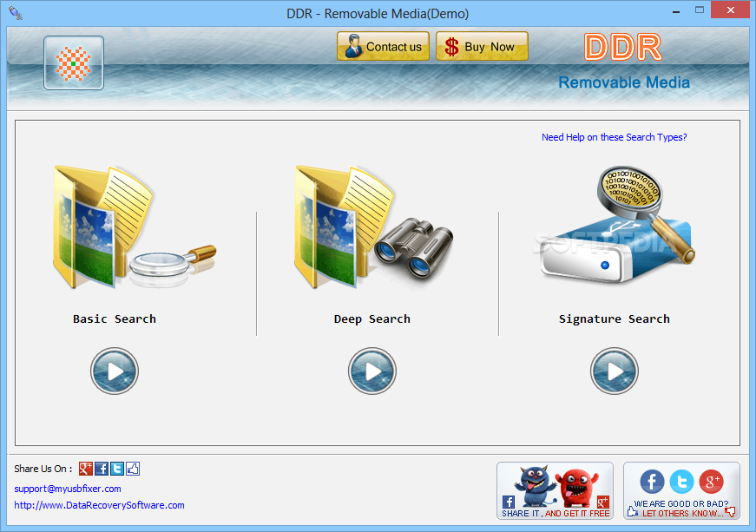
Task: Click the Google Plus square in monster banner
Action: pyautogui.click(x=603, y=502)
